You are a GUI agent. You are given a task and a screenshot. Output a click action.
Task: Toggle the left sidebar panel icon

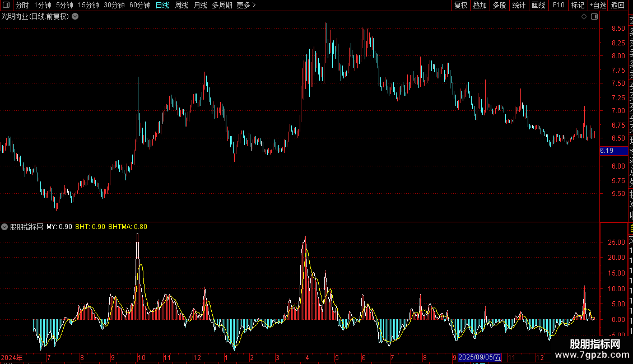point(6,5)
